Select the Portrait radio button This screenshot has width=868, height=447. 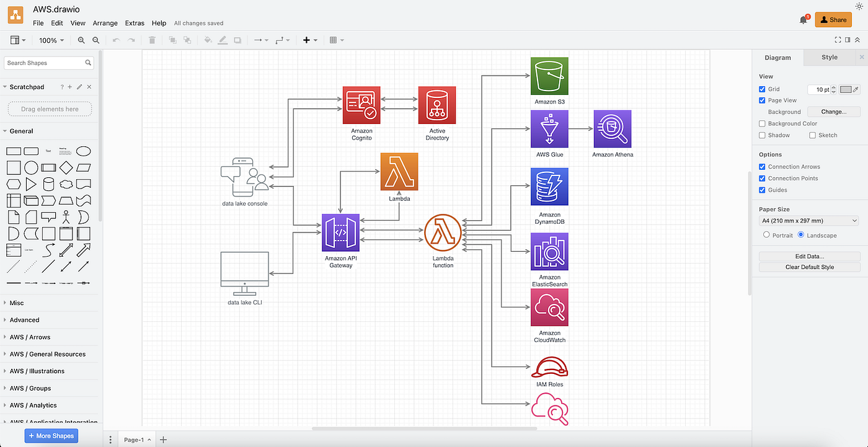tap(766, 235)
